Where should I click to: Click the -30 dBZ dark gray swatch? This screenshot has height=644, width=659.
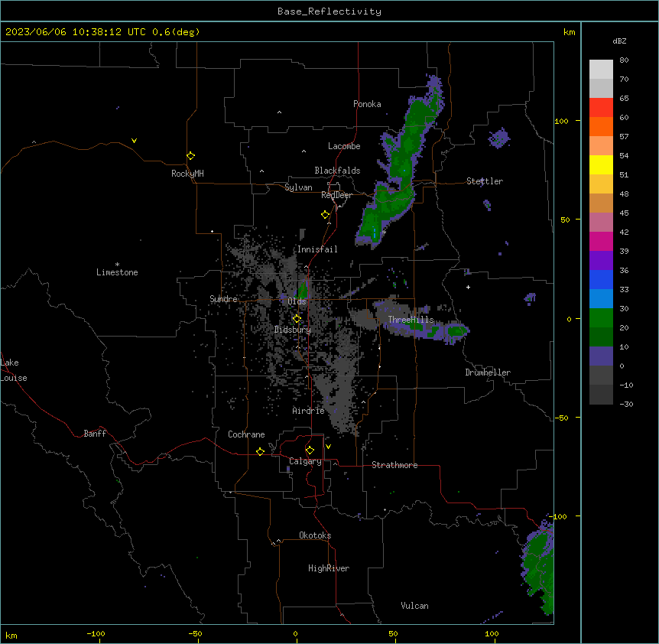pos(601,395)
